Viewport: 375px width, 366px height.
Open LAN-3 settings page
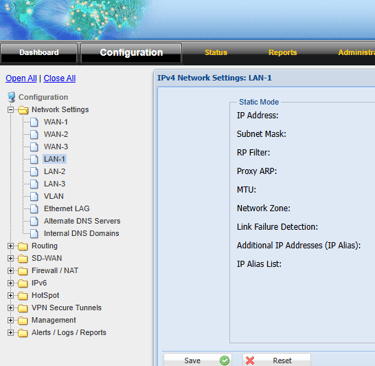(x=55, y=184)
